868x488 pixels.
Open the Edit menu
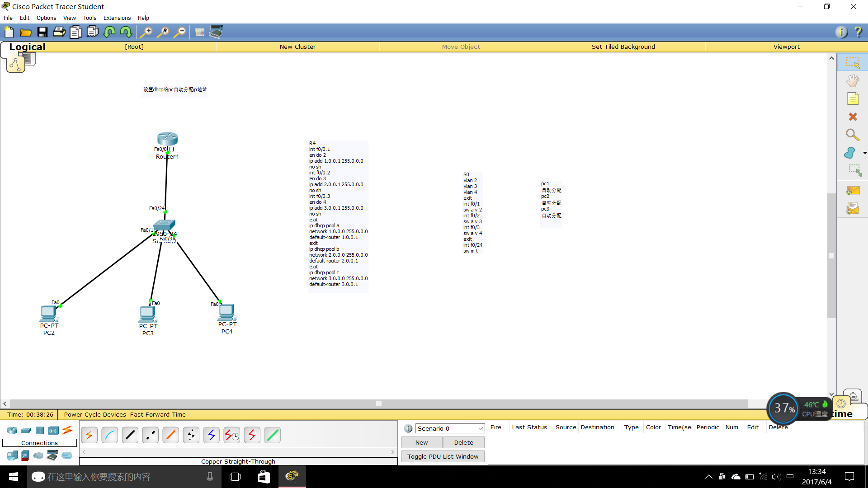pos(24,18)
